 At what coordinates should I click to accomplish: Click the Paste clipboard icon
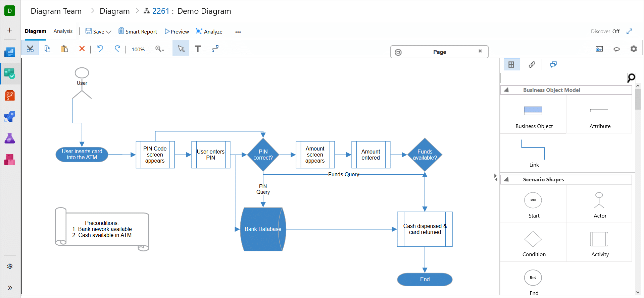pyautogui.click(x=64, y=49)
